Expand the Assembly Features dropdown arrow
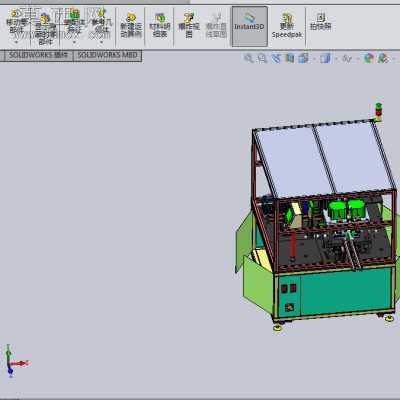Screen dimensions: 400x400 coord(74,42)
